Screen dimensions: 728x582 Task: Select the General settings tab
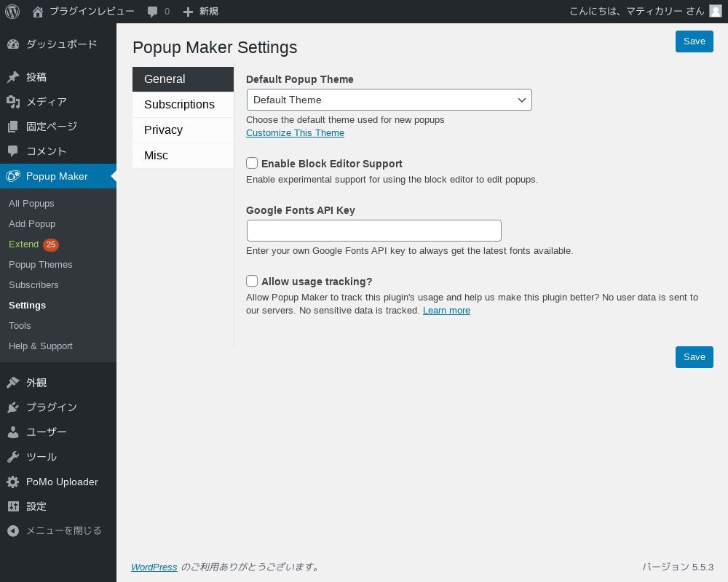[x=183, y=79]
